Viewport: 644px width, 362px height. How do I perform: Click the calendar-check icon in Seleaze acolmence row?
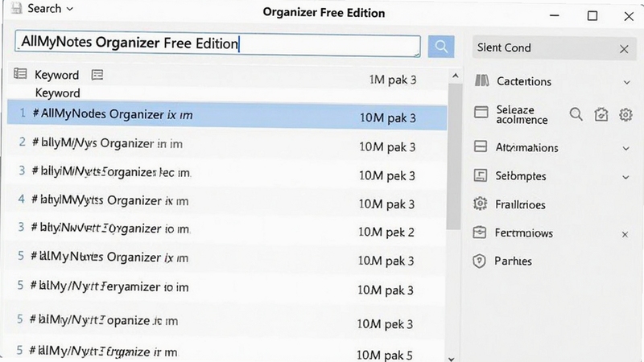[601, 114]
